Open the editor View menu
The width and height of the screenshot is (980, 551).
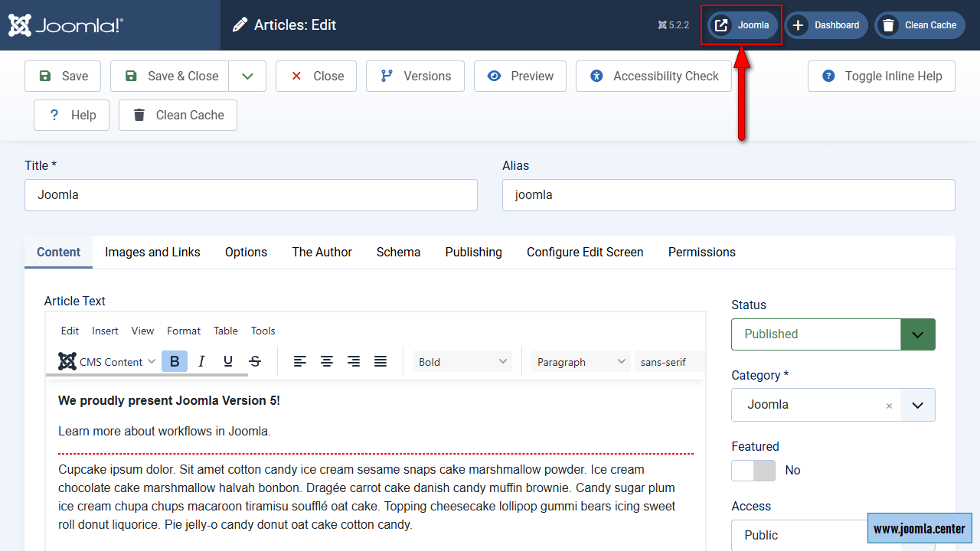(142, 331)
